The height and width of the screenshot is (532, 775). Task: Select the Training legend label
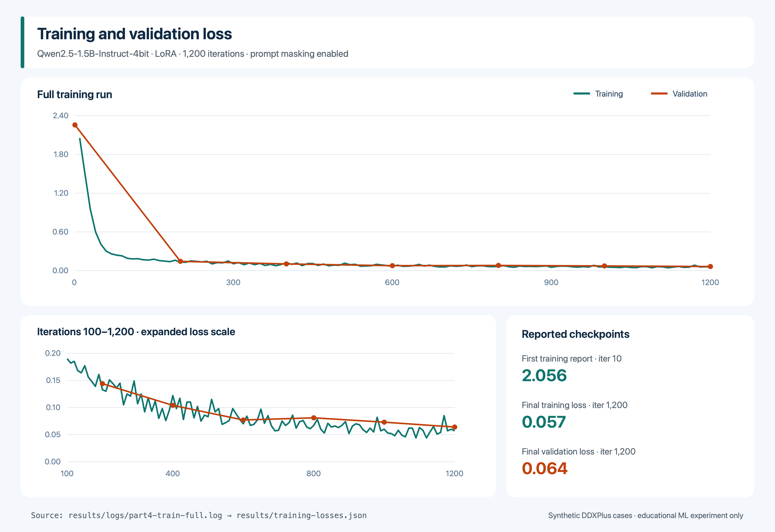pyautogui.click(x=609, y=94)
